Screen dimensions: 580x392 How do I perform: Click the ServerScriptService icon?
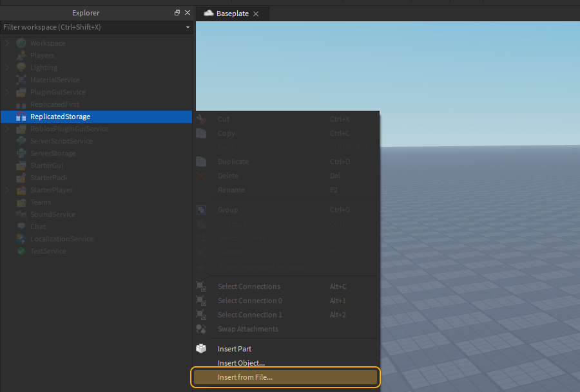(x=21, y=141)
